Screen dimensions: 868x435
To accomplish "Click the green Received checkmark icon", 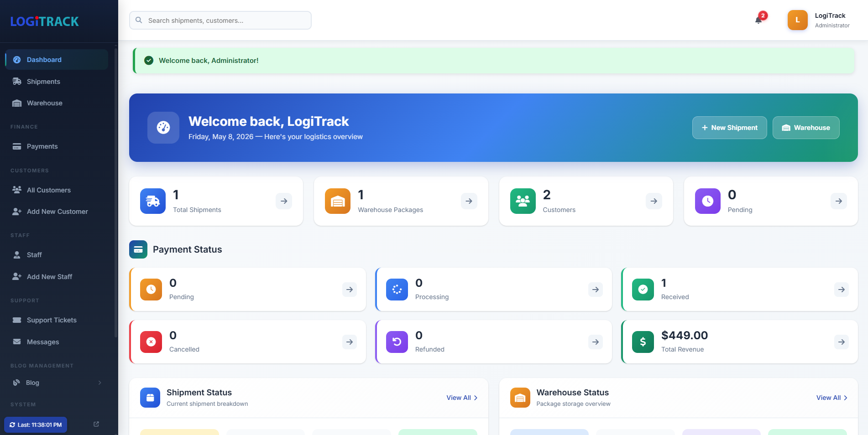I will (643, 290).
